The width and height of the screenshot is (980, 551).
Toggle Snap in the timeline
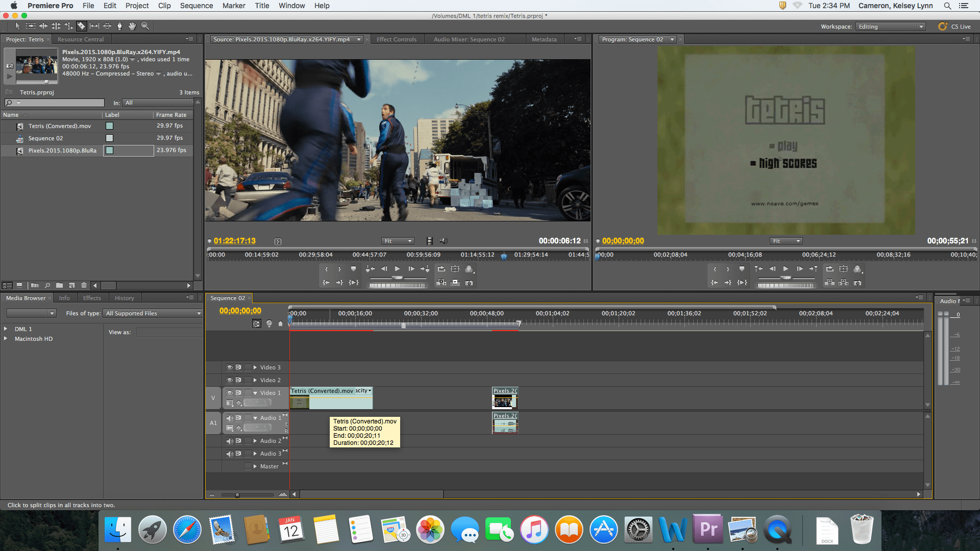[257, 323]
